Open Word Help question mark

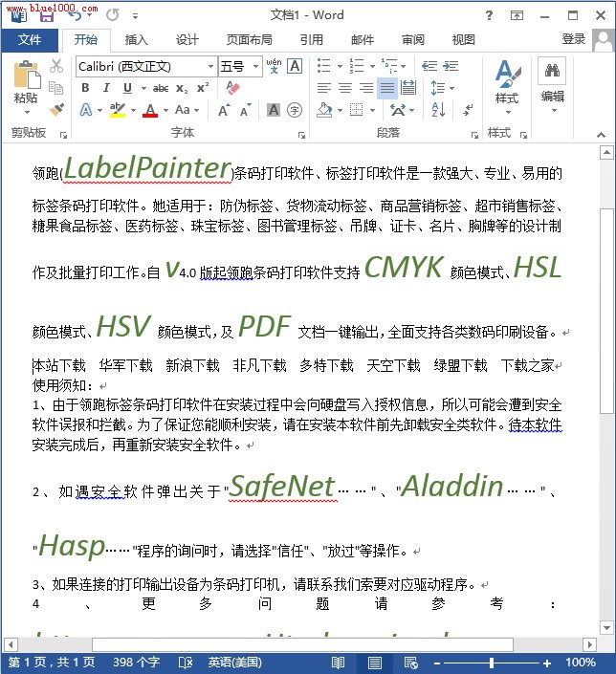point(489,15)
